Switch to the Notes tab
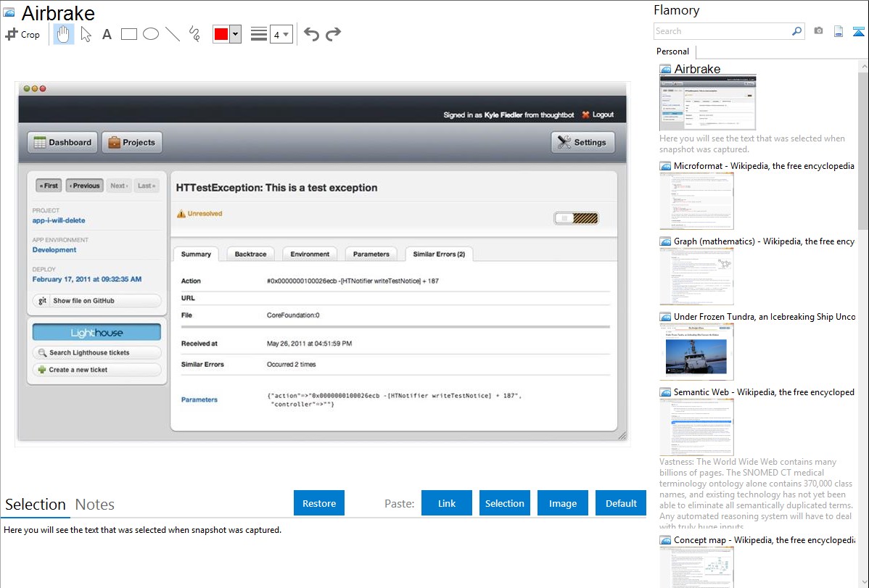Viewport: 869px width, 588px height. (95, 505)
